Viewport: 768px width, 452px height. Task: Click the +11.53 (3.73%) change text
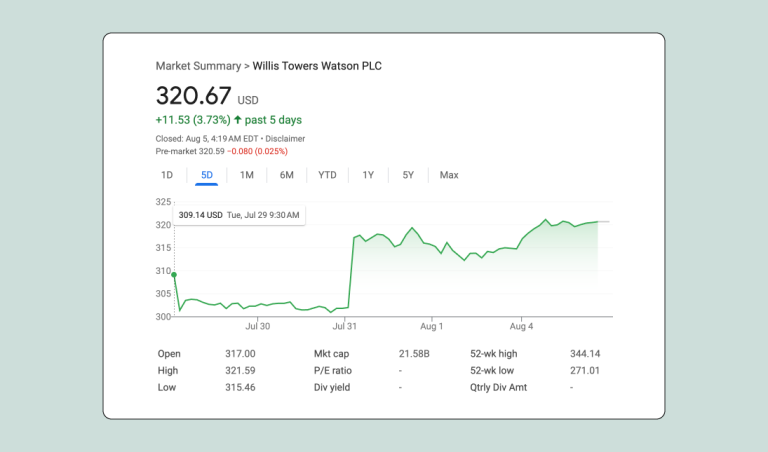pos(193,120)
